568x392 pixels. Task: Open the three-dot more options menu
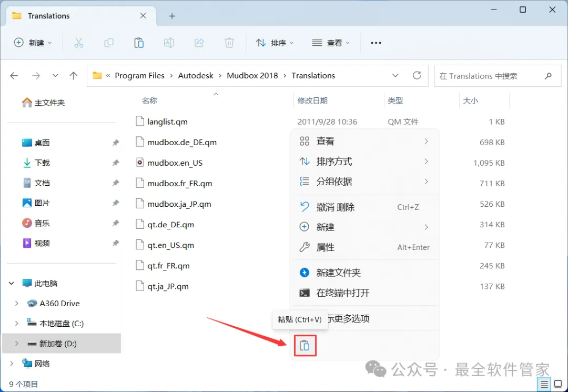(376, 43)
